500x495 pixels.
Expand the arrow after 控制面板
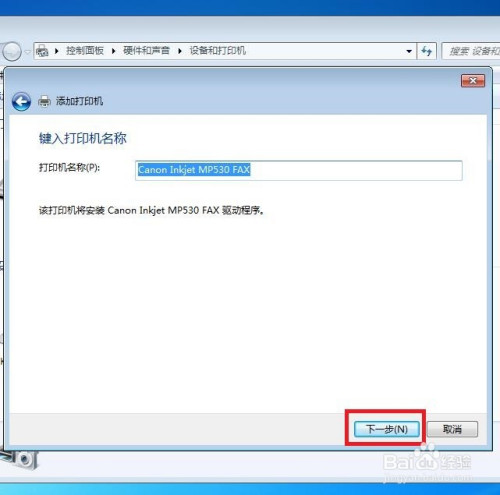pyautogui.click(x=114, y=51)
